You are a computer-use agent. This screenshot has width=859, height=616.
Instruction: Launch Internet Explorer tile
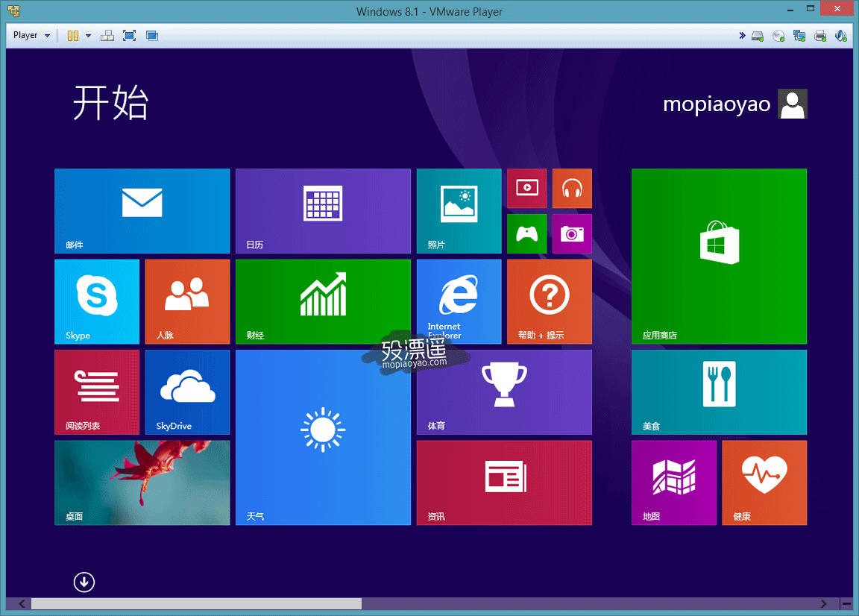pyautogui.click(x=459, y=302)
